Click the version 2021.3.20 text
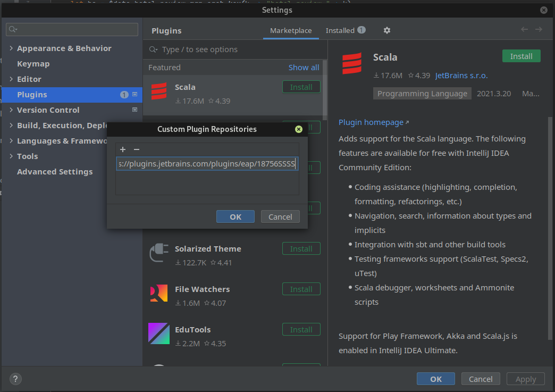The height and width of the screenshot is (392, 555). point(494,94)
